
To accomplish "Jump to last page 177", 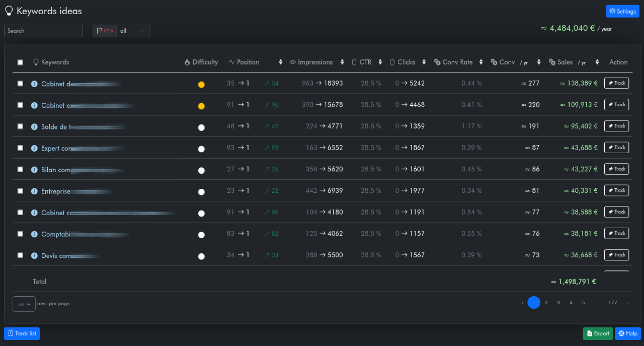I will pyautogui.click(x=612, y=303).
